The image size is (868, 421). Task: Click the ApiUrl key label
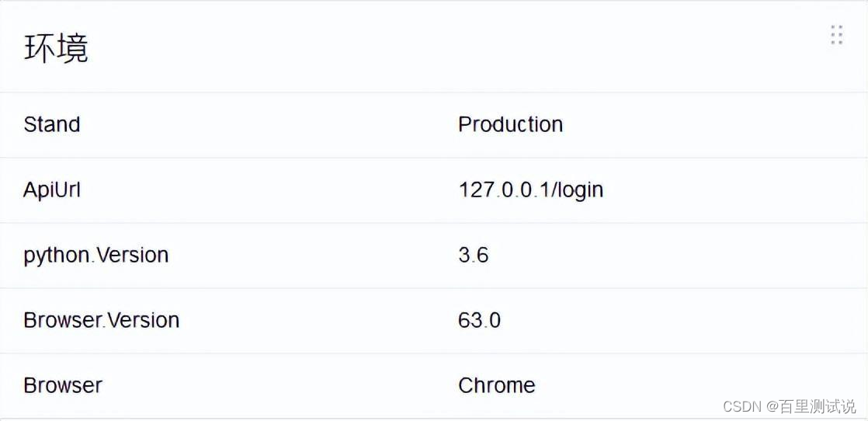point(52,190)
